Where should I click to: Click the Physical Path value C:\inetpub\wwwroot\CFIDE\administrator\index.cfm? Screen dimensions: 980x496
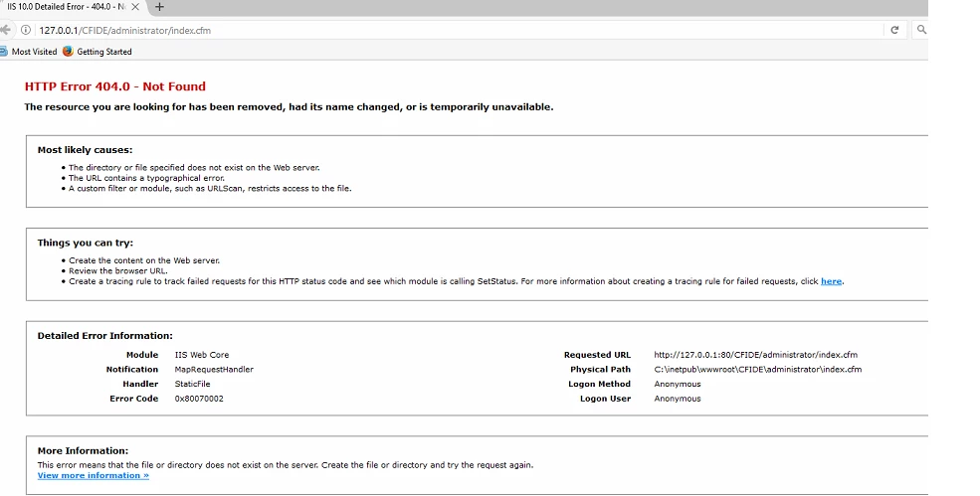click(757, 369)
